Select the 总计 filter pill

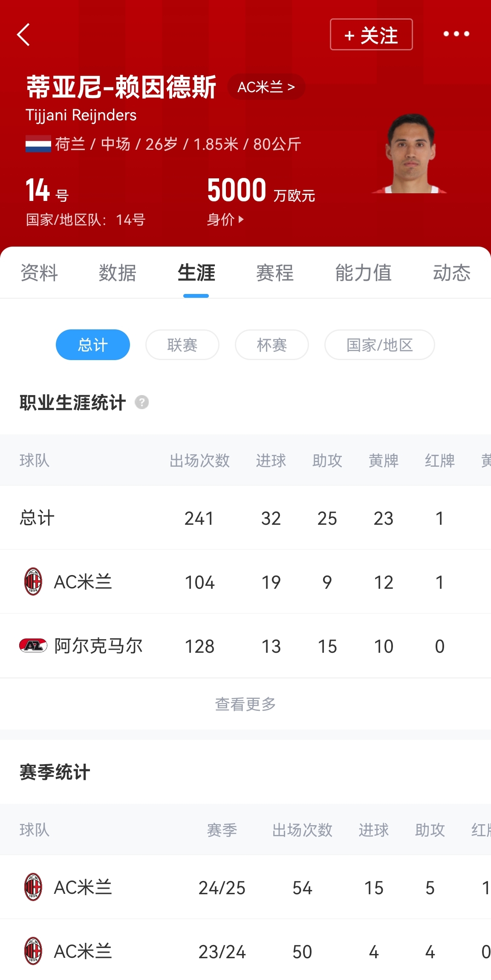click(93, 345)
